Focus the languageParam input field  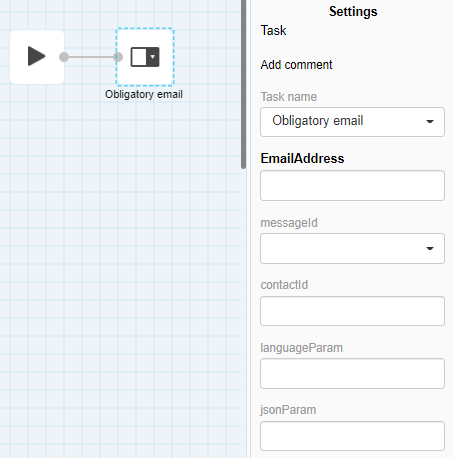(352, 373)
